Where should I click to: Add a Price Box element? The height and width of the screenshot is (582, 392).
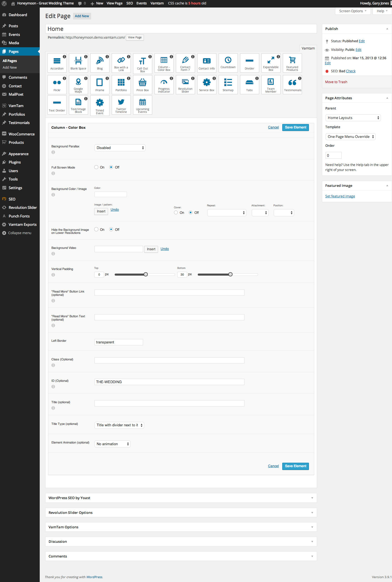coord(143,85)
